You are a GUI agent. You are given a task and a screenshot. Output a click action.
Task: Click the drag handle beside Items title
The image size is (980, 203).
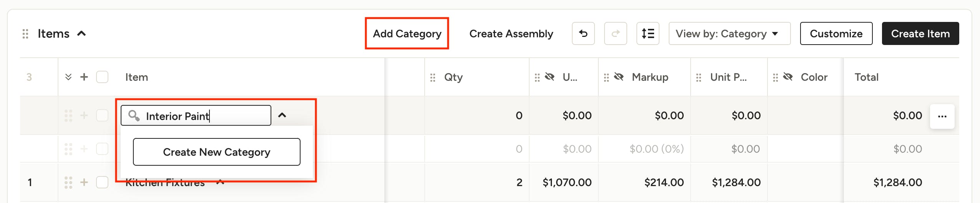[25, 34]
